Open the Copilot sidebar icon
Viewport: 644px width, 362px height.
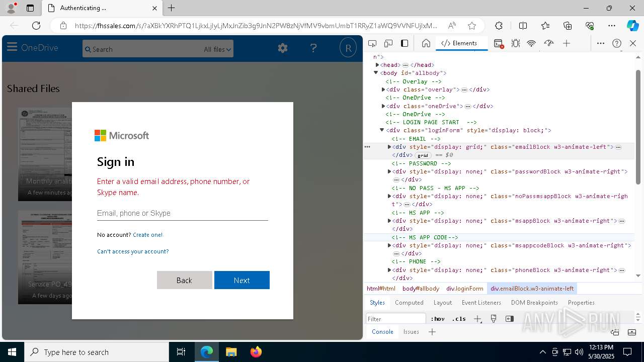632,26
